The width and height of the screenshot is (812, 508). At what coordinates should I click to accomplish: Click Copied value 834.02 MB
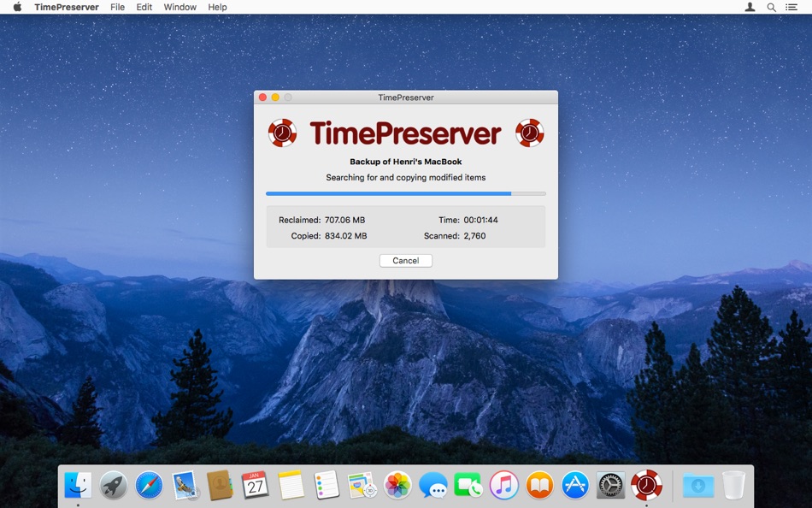(345, 236)
